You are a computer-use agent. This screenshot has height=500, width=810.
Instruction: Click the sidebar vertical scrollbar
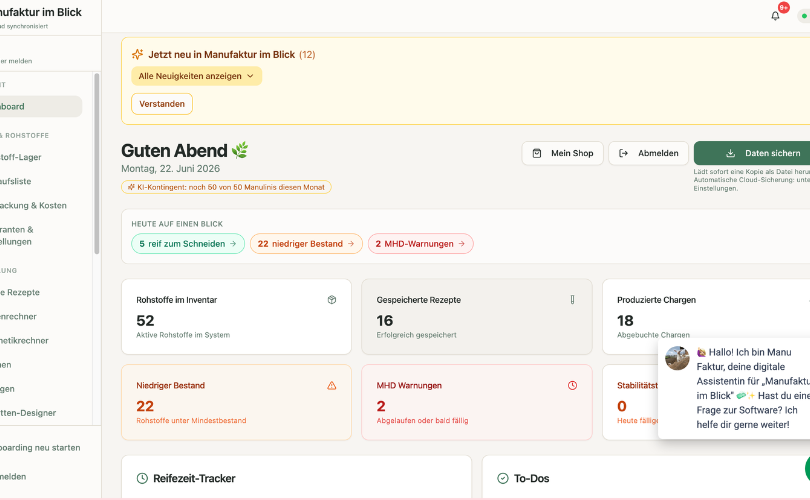pyautogui.click(x=97, y=163)
